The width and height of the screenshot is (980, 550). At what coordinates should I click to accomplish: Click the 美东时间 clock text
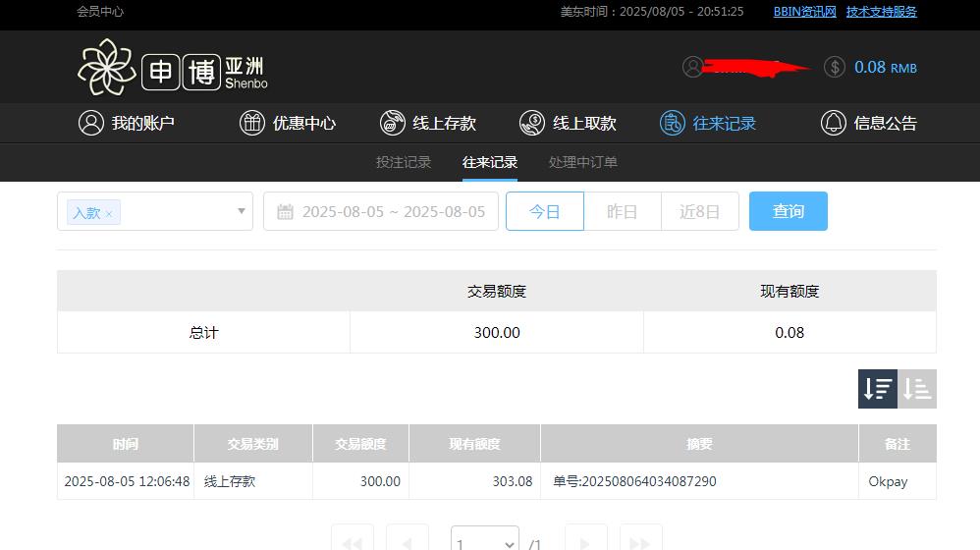click(652, 11)
